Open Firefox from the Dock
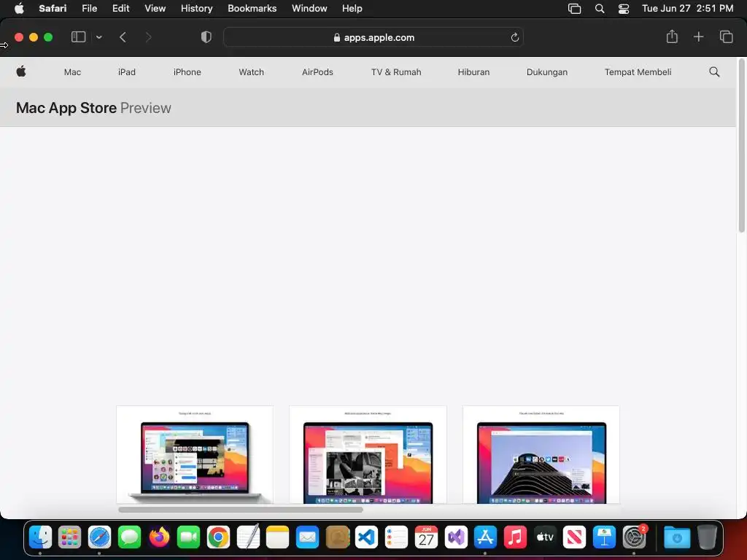 pos(159,537)
